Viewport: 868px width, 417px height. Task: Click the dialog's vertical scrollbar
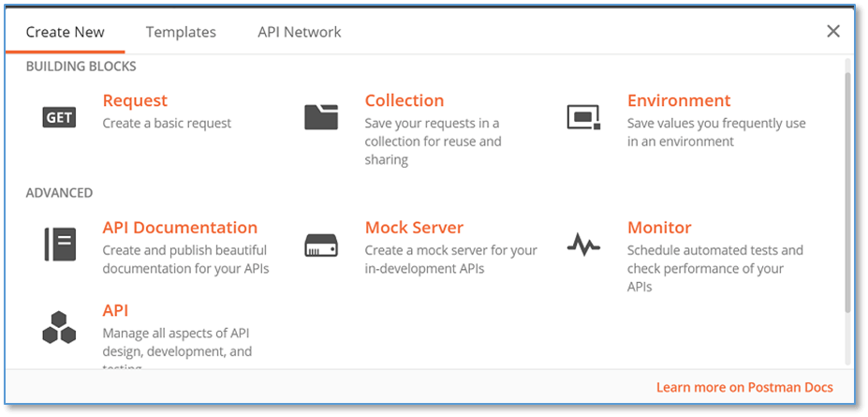tap(848, 193)
